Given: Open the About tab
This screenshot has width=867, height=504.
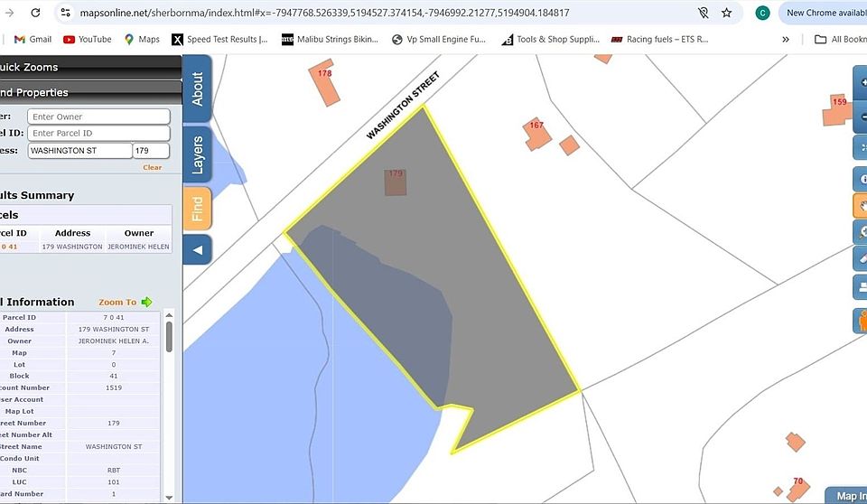Looking at the screenshot, I should pyautogui.click(x=197, y=88).
